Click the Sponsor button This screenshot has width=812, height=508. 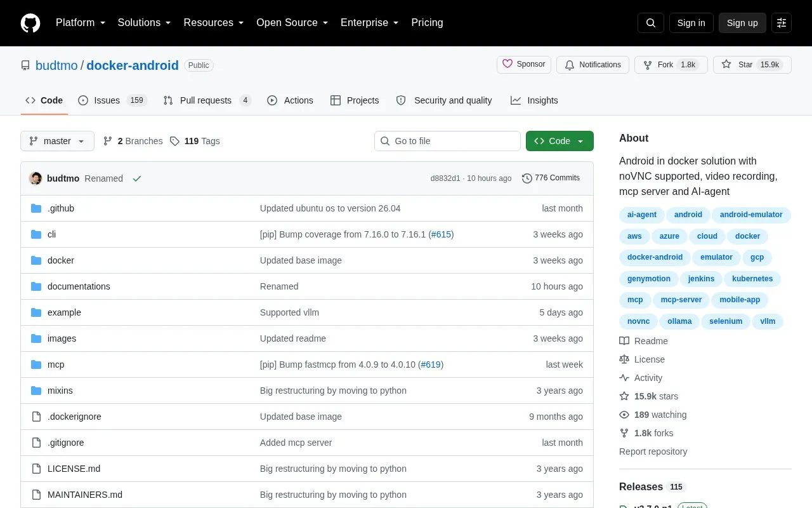[x=524, y=64]
